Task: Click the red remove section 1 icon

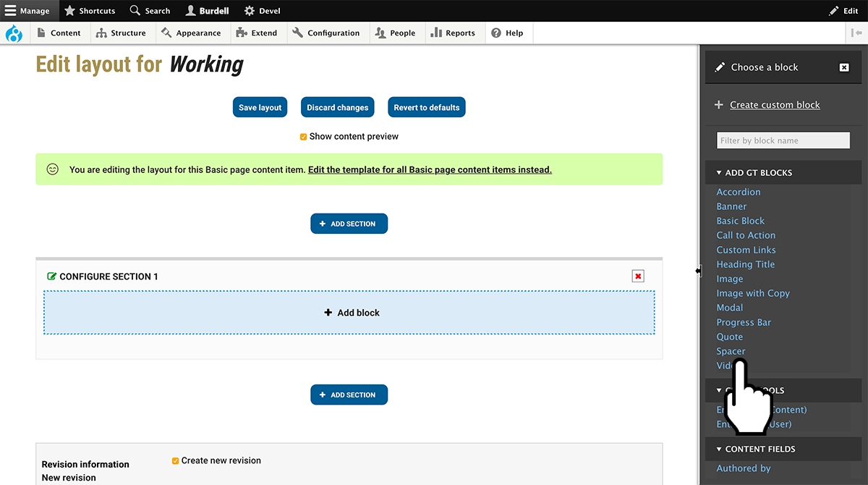Action: (637, 276)
